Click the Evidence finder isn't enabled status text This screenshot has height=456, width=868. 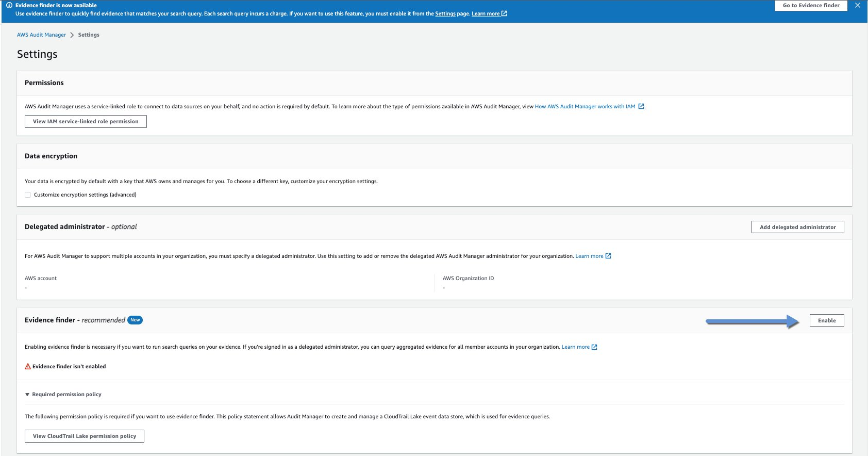[69, 367]
